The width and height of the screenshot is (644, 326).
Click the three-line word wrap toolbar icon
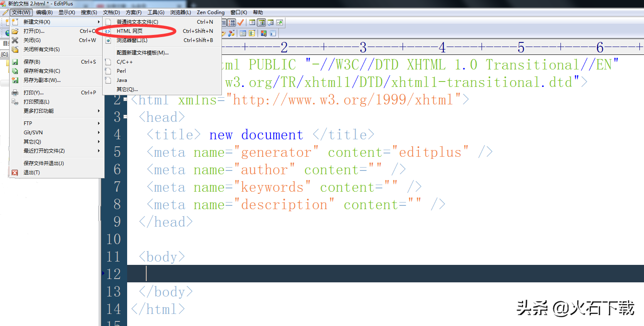pyautogui.click(x=224, y=22)
